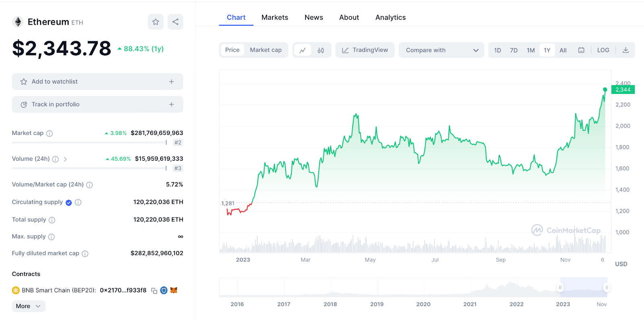Open the Max. supply info icon
Viewport: 644px width, 321px height.
[52, 237]
